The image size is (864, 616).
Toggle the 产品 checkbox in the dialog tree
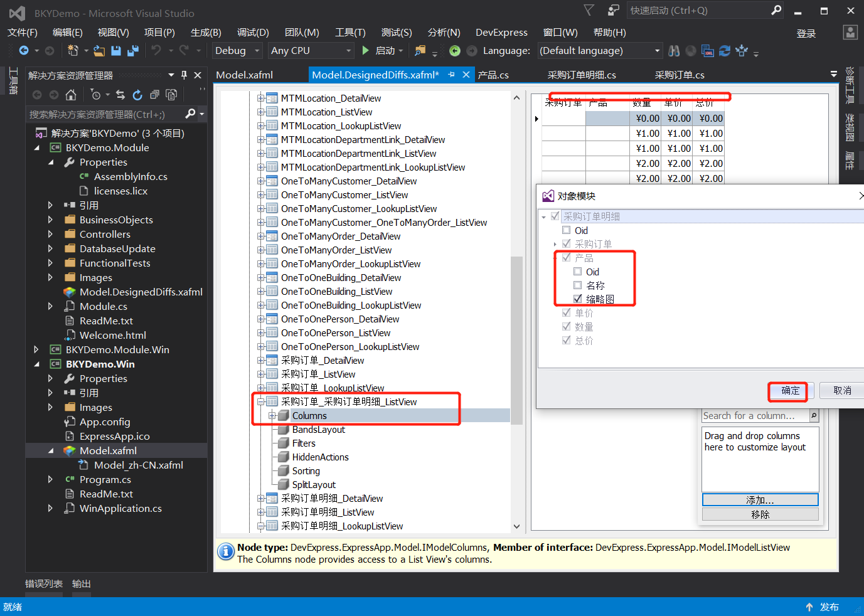point(567,258)
